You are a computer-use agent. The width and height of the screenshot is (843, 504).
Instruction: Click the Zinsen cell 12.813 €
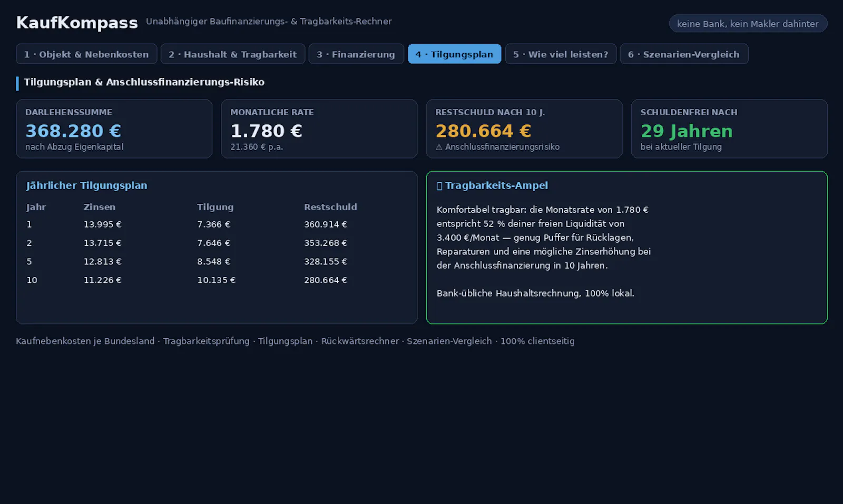pos(102,261)
